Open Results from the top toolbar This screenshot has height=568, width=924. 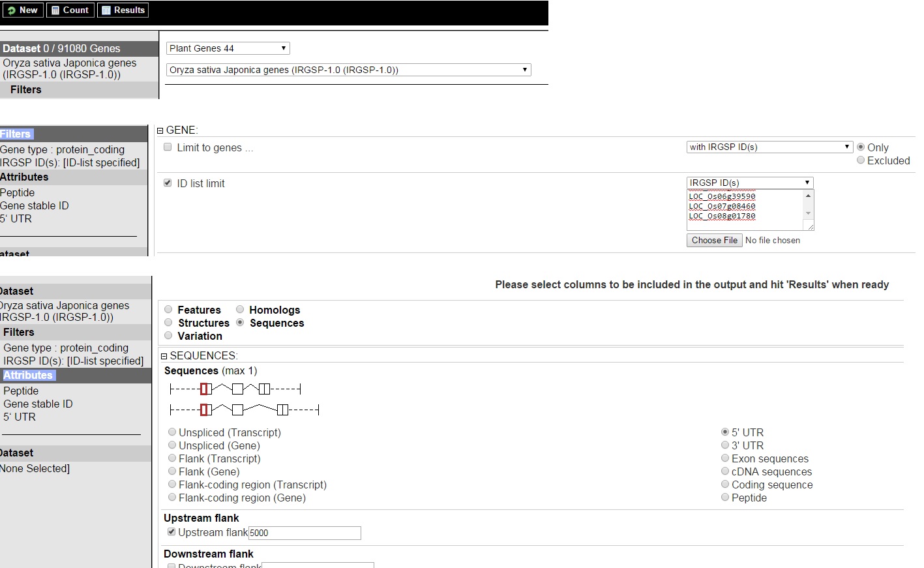point(123,10)
